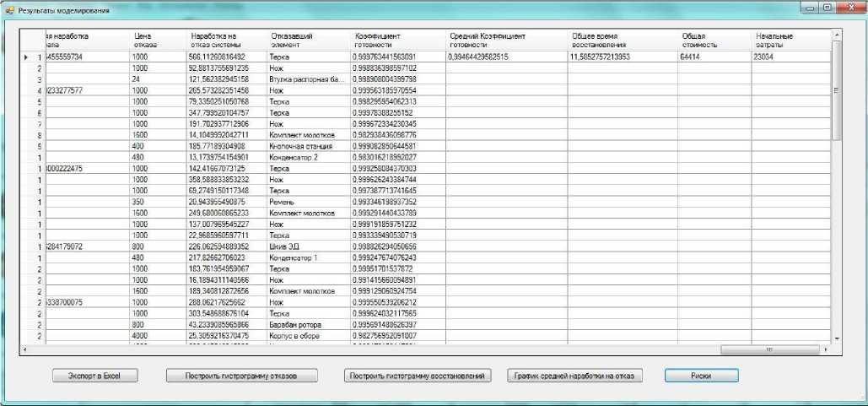Click Коэффициент готовности column header

[397, 41]
